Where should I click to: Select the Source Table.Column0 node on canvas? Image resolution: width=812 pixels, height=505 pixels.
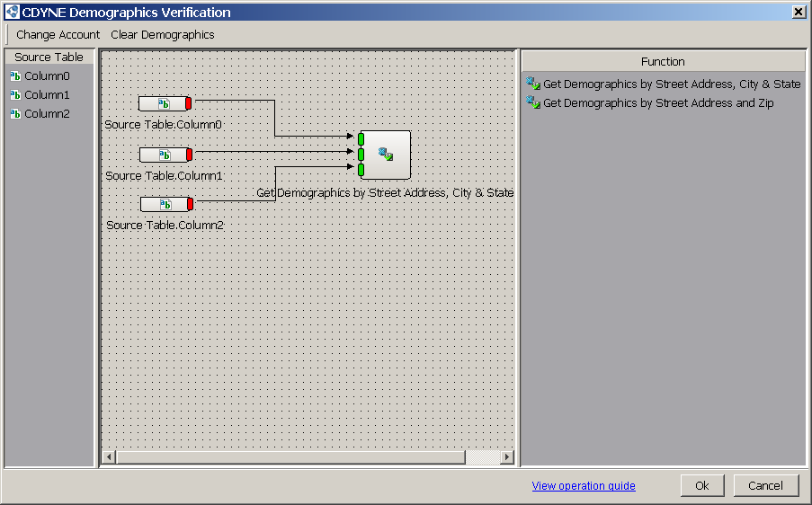[165, 103]
